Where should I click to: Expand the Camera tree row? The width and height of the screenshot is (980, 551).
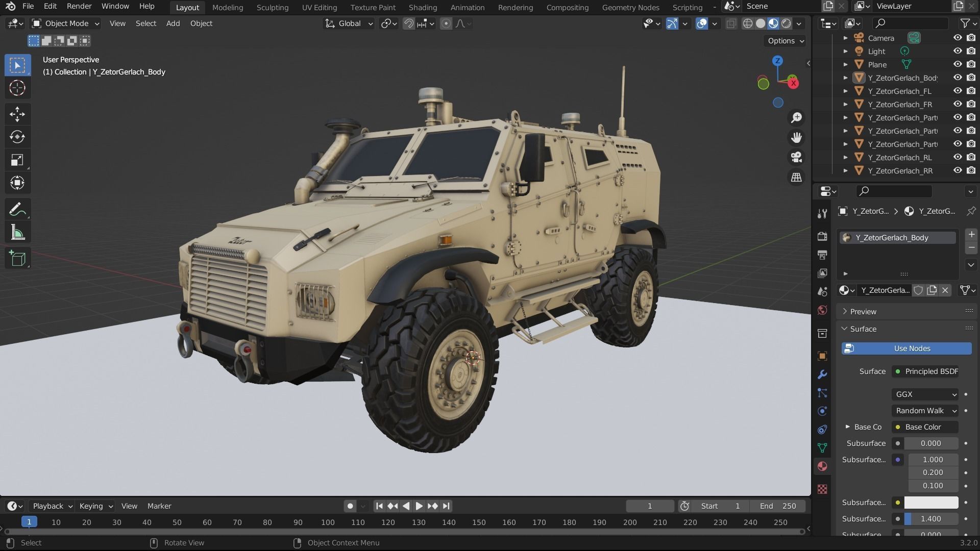click(x=846, y=38)
